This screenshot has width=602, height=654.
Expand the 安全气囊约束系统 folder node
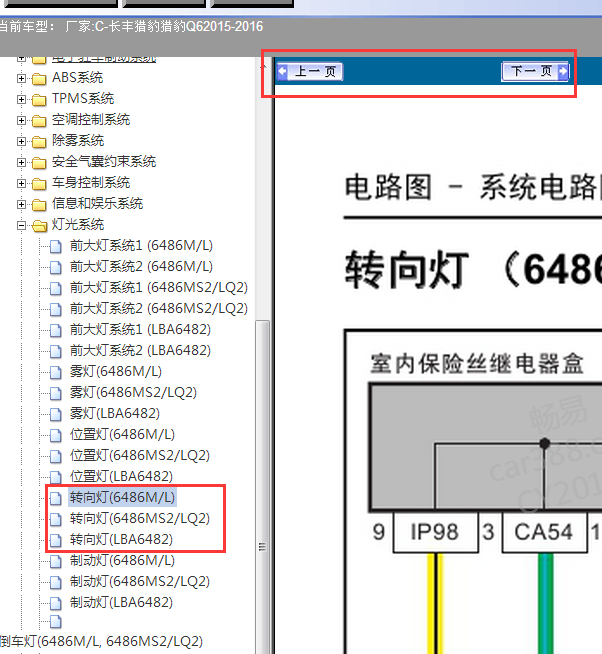21,162
